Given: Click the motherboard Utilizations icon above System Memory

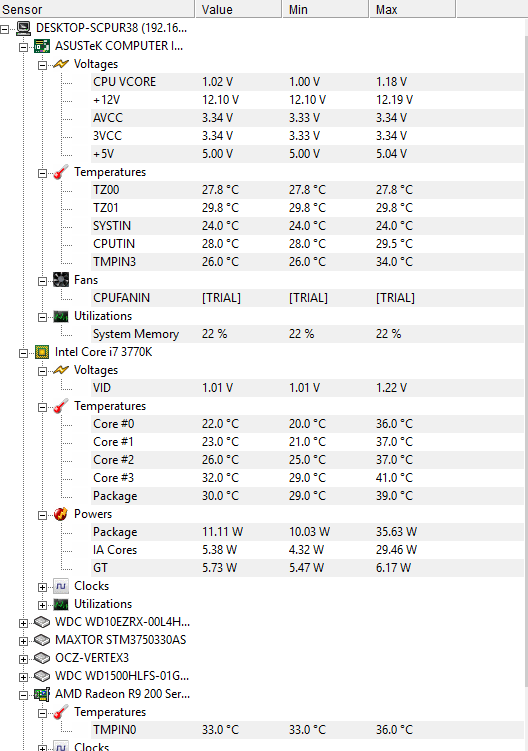Looking at the screenshot, I should pos(61,317).
